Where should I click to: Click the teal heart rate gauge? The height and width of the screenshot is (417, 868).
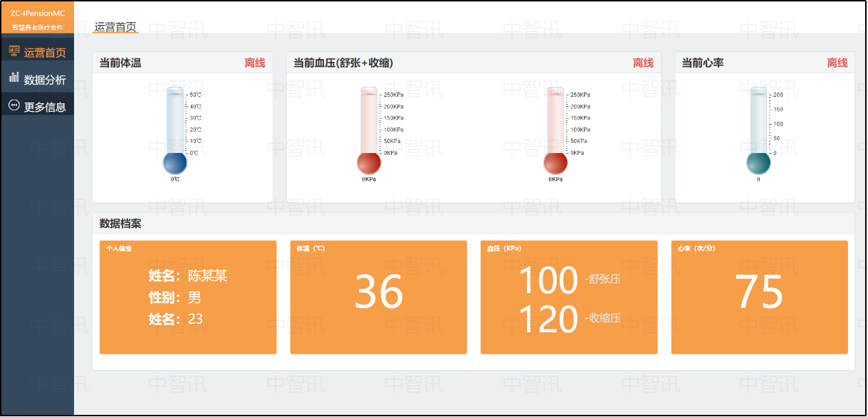click(758, 130)
